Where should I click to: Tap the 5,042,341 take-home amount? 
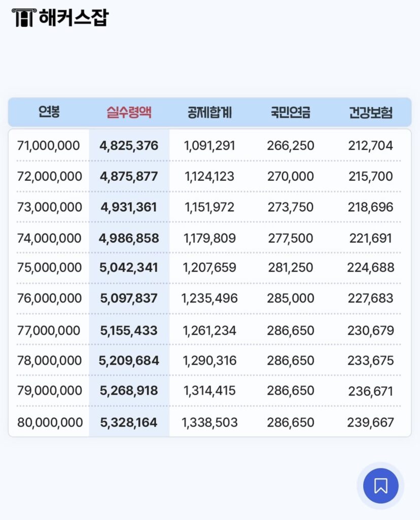click(129, 268)
